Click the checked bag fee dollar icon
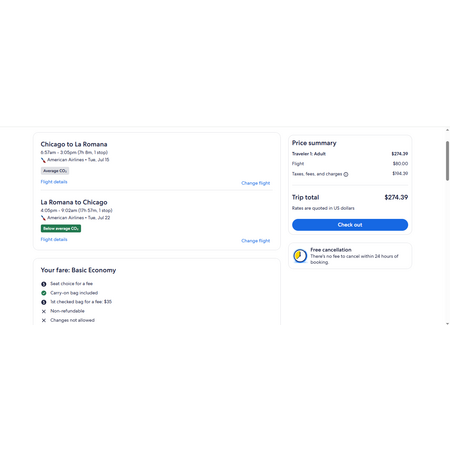 44,302
